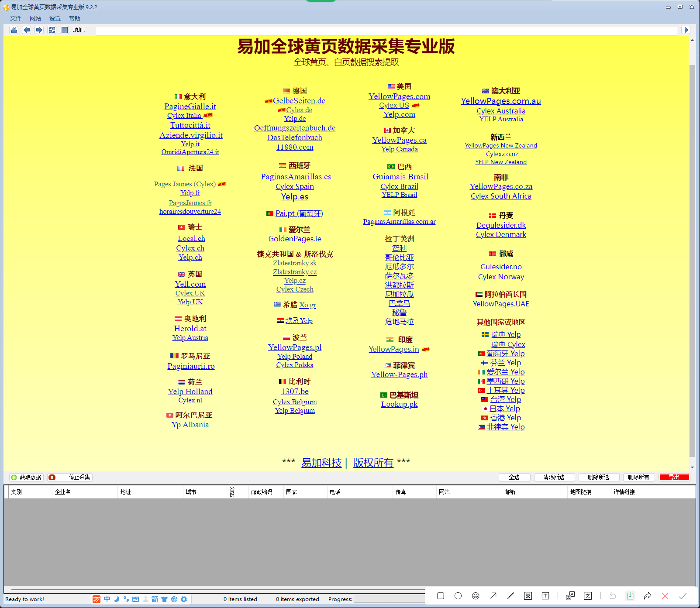The height and width of the screenshot is (608, 700).
Task: Open the 文件 menu
Action: coord(16,18)
